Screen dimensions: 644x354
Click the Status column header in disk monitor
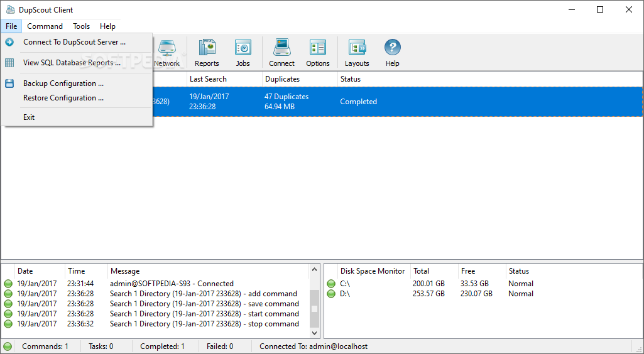pos(574,271)
